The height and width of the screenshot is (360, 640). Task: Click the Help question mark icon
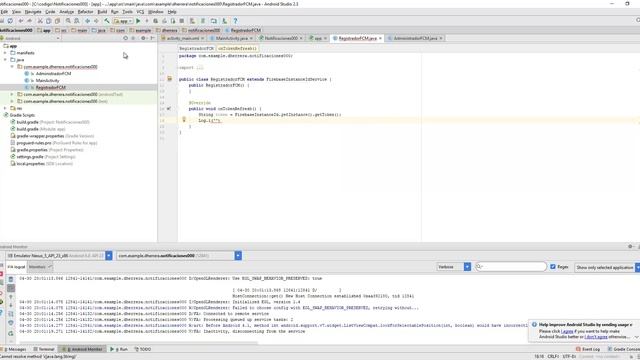235,21
